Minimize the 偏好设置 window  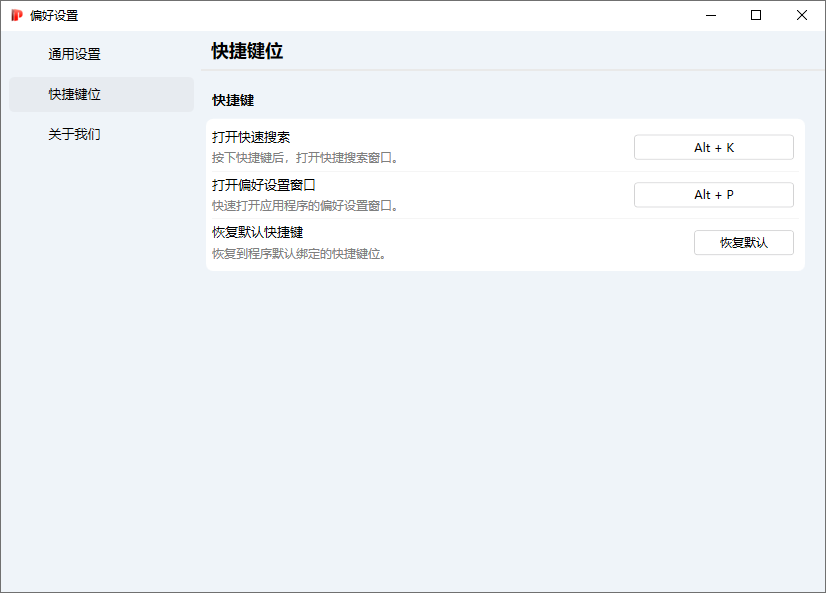(711, 15)
